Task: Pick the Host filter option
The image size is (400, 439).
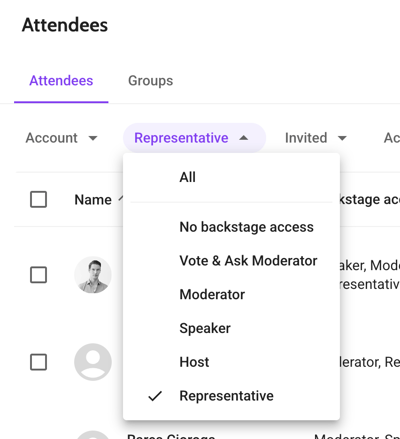Action: (x=231, y=362)
